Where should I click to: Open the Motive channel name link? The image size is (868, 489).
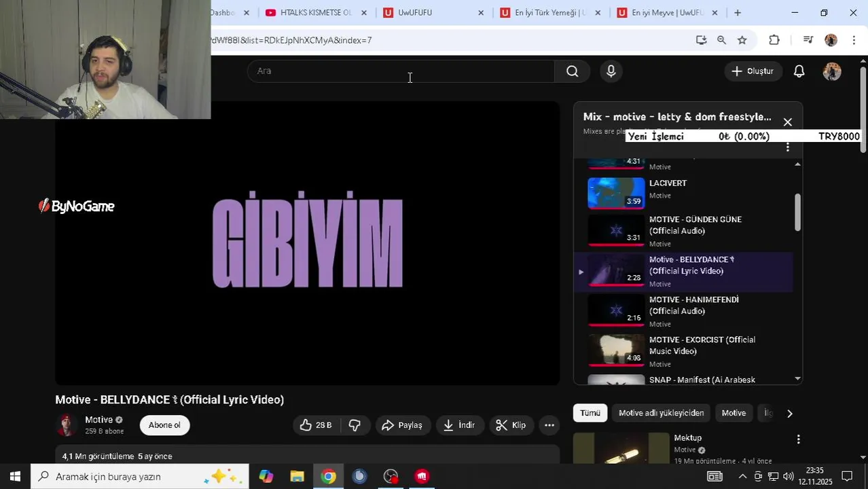tap(98, 420)
